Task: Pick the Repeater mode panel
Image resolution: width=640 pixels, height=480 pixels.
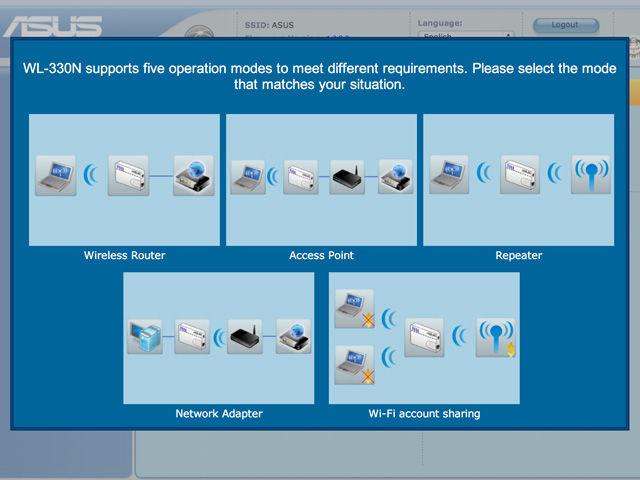Action: [518, 180]
